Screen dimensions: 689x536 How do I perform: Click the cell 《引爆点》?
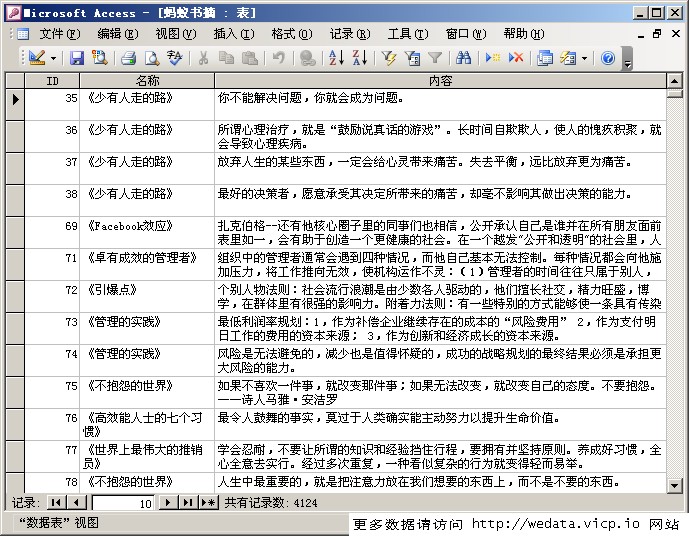(147, 297)
